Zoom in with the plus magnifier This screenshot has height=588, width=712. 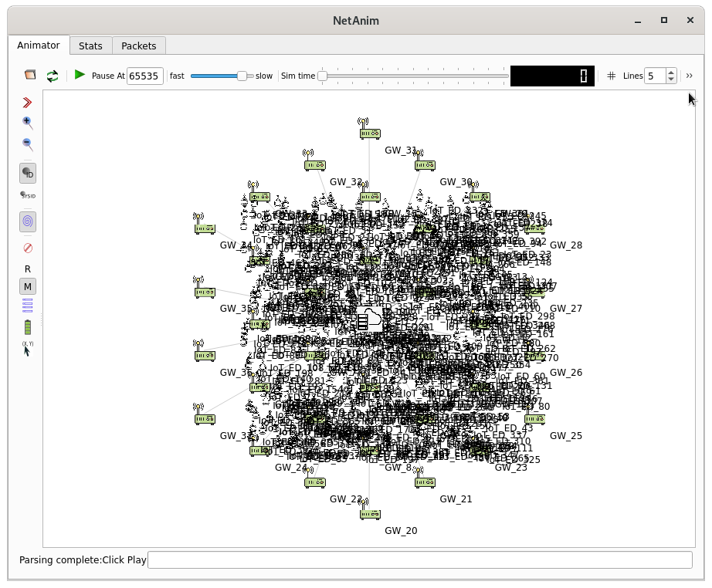coord(27,123)
